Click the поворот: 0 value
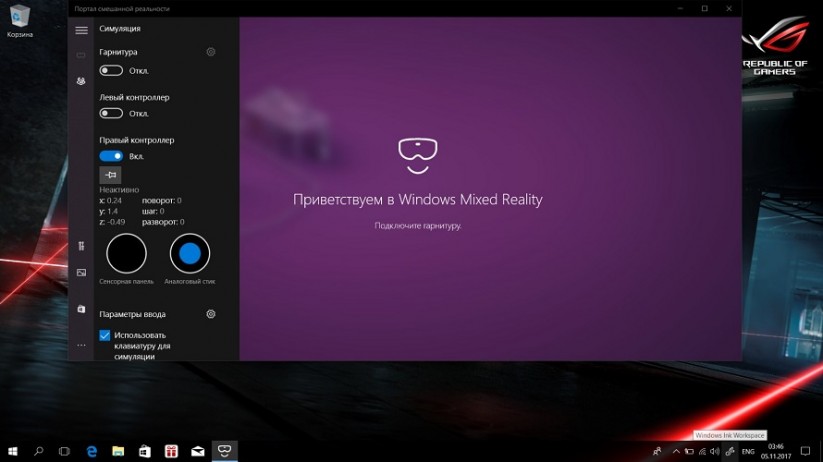 [x=162, y=201]
